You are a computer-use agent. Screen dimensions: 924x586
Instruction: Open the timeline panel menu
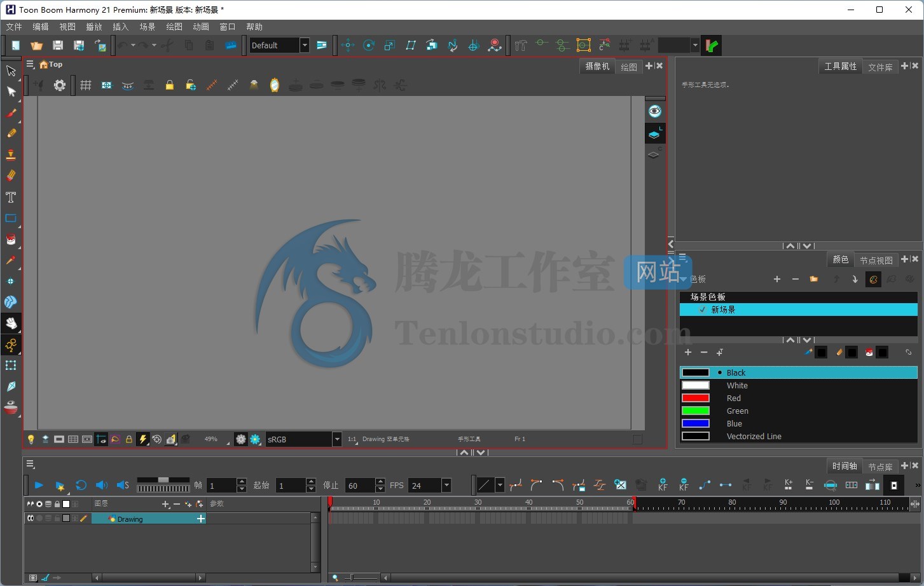pyautogui.click(x=30, y=465)
